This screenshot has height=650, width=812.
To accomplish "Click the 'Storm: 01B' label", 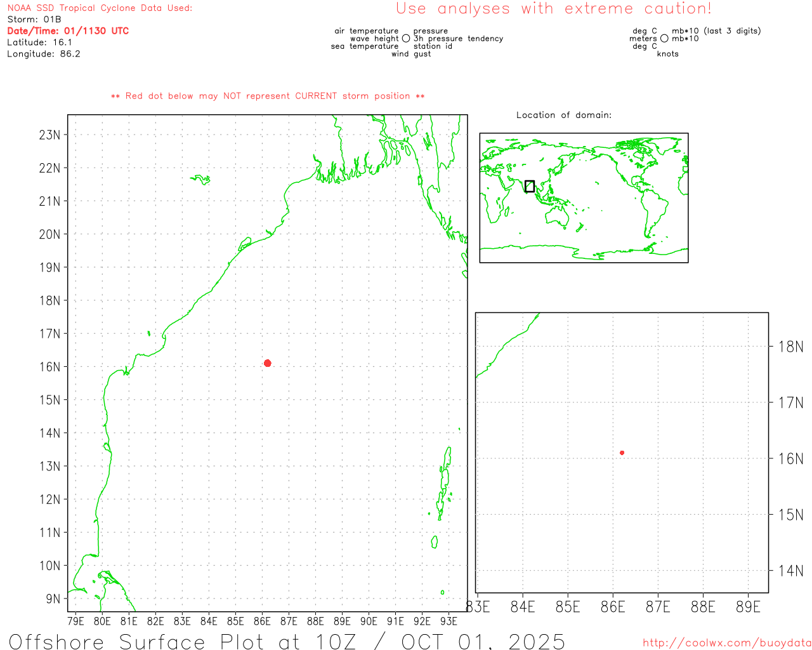I will (x=34, y=20).
